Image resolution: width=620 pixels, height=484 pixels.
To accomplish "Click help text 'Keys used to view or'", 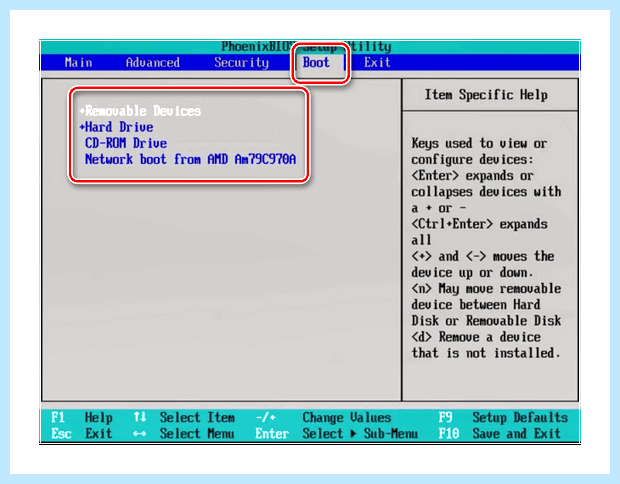I will point(479,143).
